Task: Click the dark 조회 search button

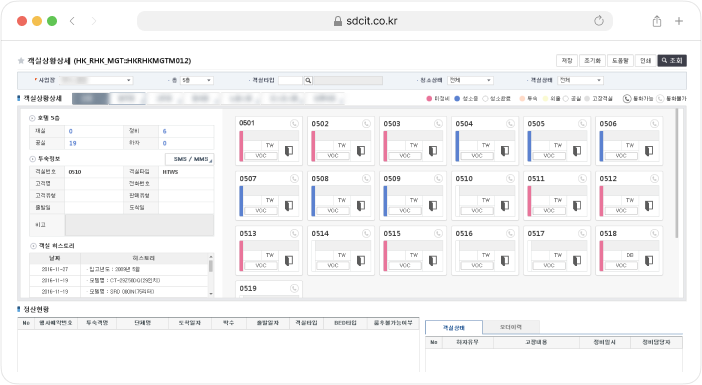Action: tap(672, 60)
